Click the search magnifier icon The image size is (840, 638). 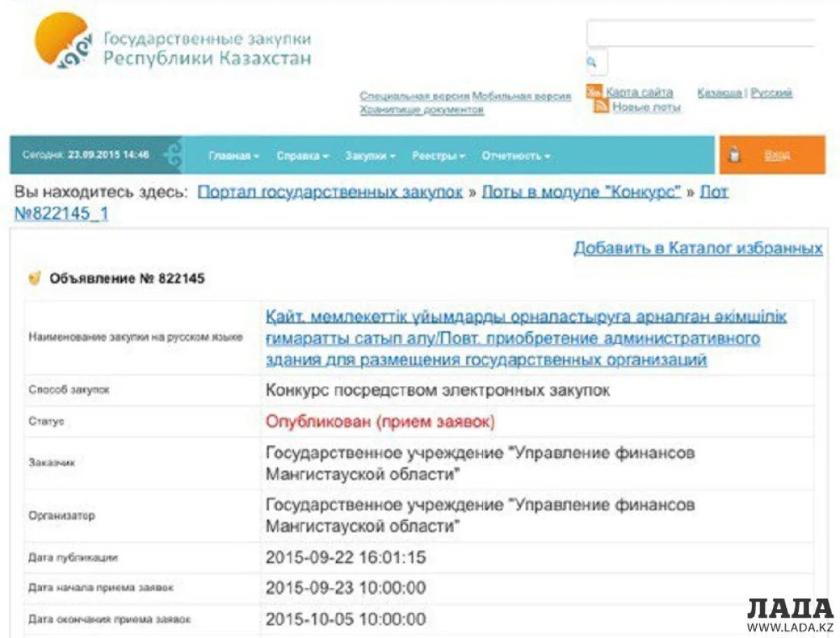tap(593, 63)
